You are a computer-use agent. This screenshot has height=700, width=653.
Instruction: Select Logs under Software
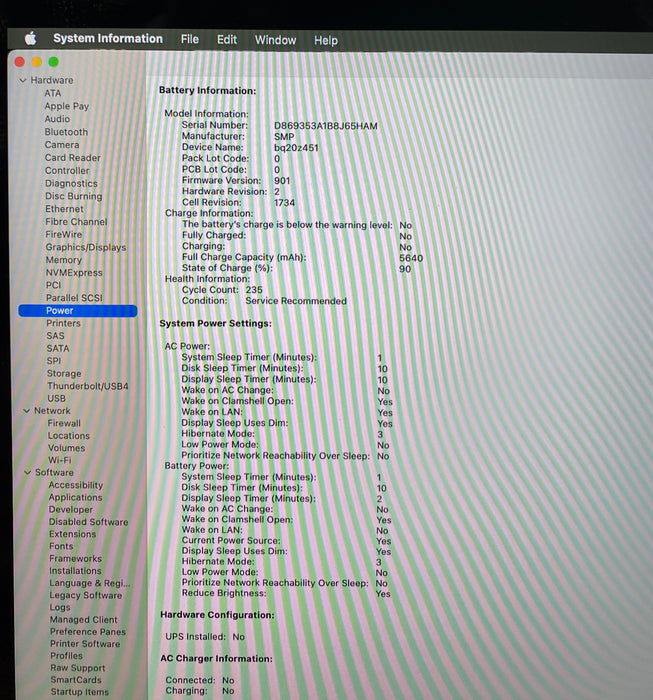[60, 608]
